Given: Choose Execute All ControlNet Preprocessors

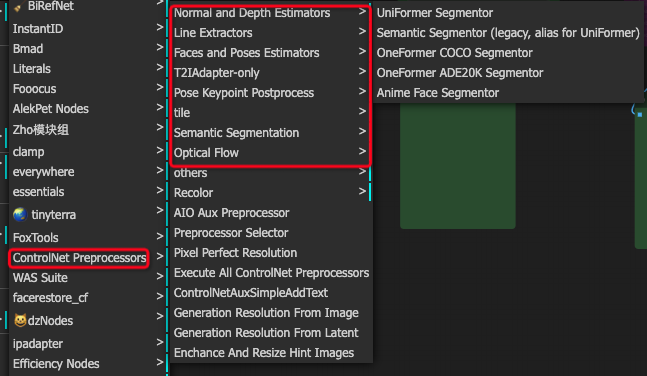Looking at the screenshot, I should [270, 273].
